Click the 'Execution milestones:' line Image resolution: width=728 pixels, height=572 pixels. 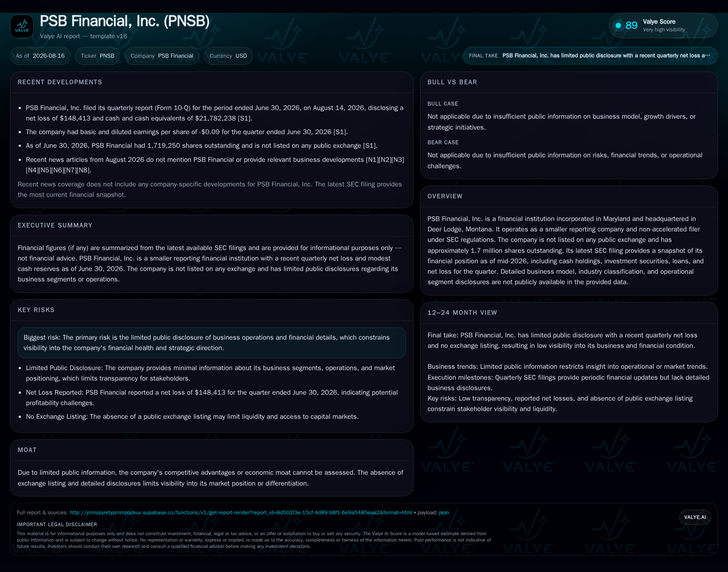568,383
